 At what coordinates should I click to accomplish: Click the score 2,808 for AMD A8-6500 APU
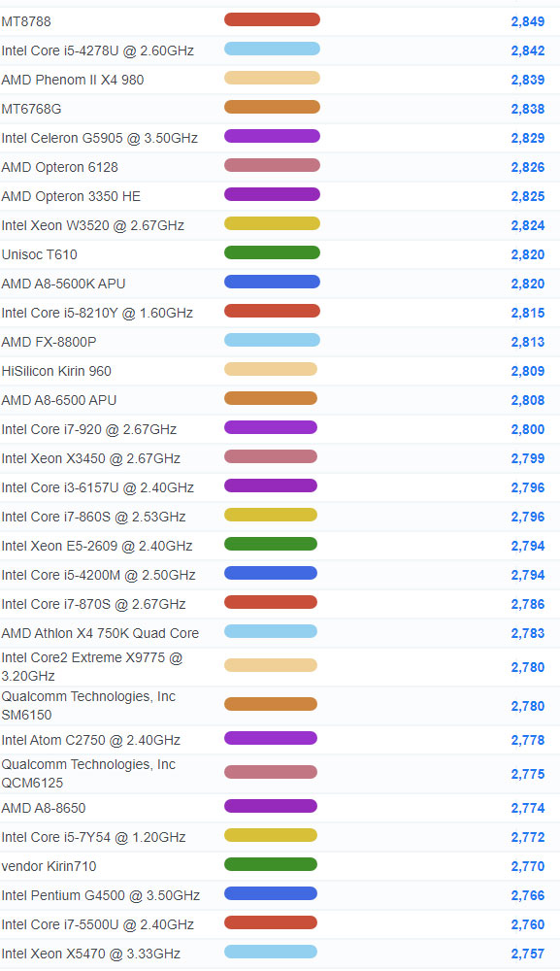528,400
